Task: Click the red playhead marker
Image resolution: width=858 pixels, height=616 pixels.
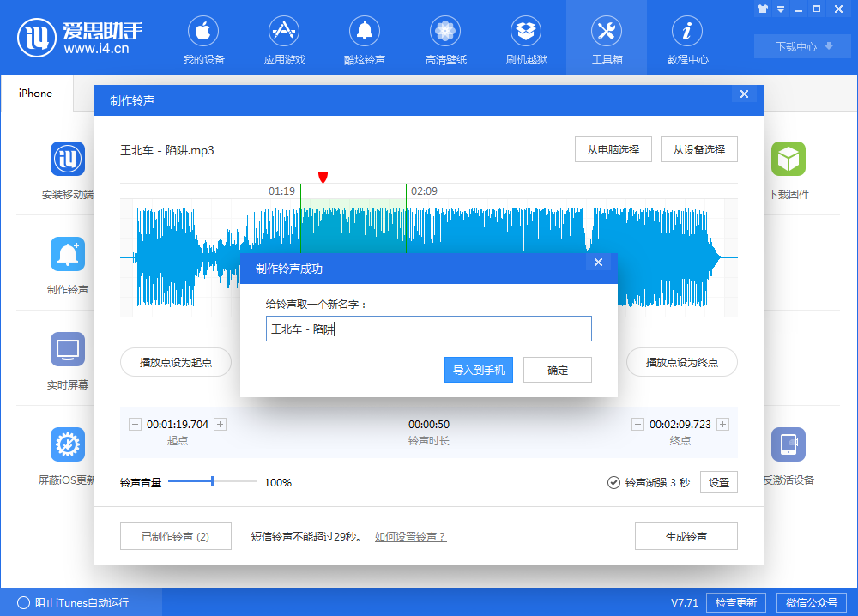Action: pyautogui.click(x=323, y=178)
